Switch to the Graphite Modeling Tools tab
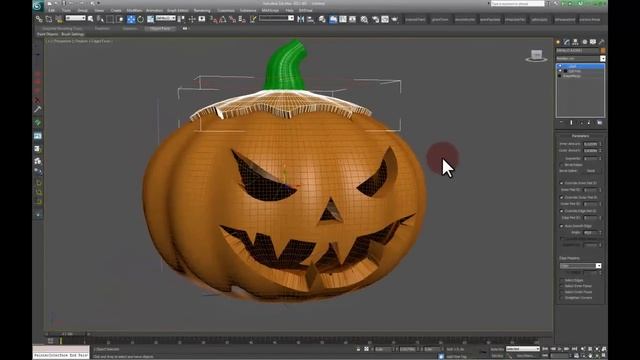This screenshot has height=360, width=640. [x=62, y=29]
